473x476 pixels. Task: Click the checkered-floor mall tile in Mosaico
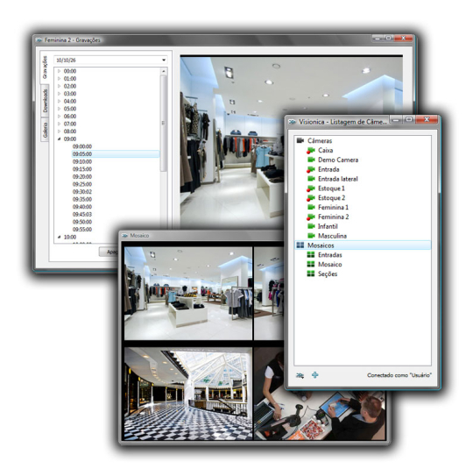tap(188, 394)
